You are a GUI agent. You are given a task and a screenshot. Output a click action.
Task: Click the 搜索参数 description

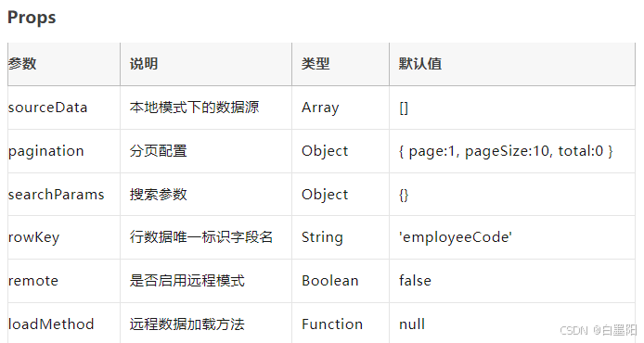(158, 195)
